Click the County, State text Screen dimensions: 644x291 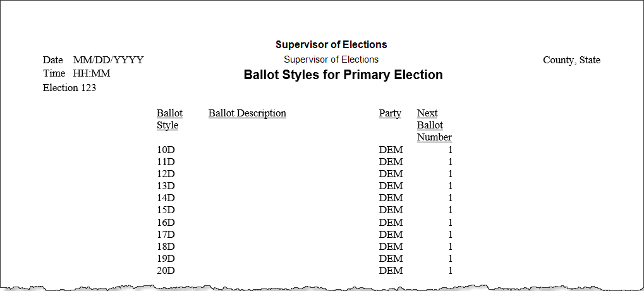click(571, 60)
